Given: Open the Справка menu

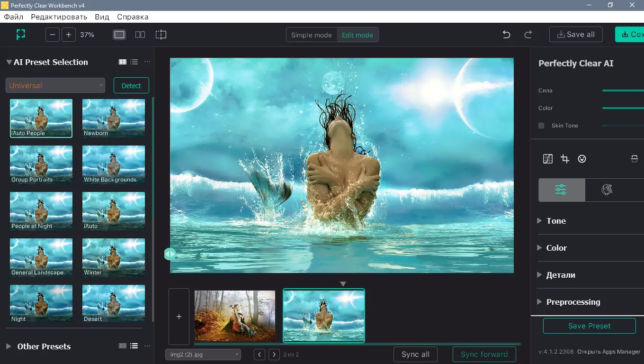Looking at the screenshot, I should point(133,17).
